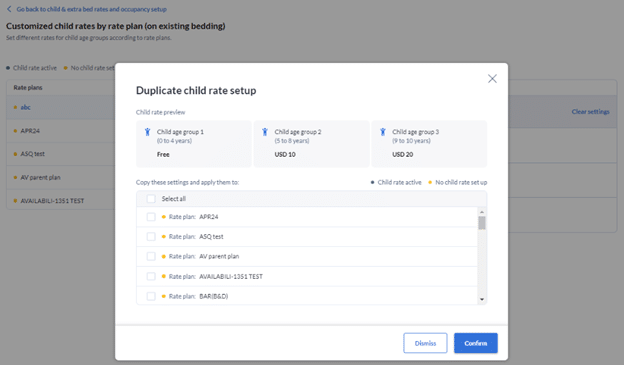Click the 'Rate plan: BAR(B&D)' label in dialog

(198, 296)
